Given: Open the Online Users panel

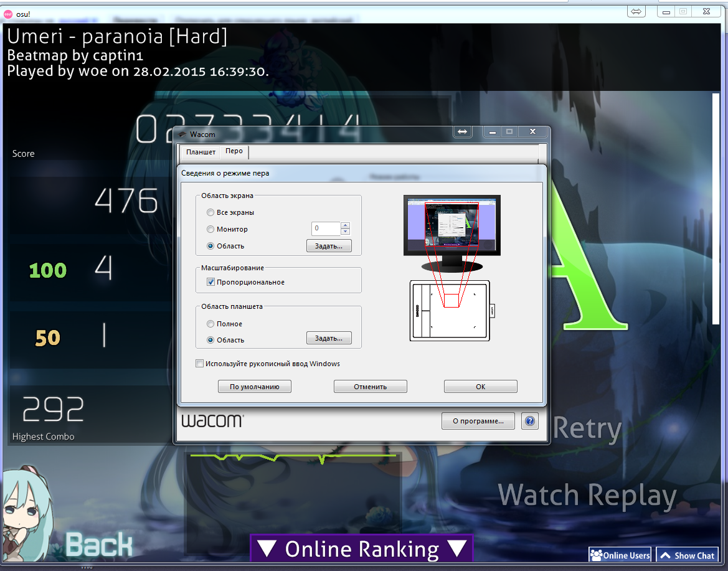Looking at the screenshot, I should coord(620,555).
